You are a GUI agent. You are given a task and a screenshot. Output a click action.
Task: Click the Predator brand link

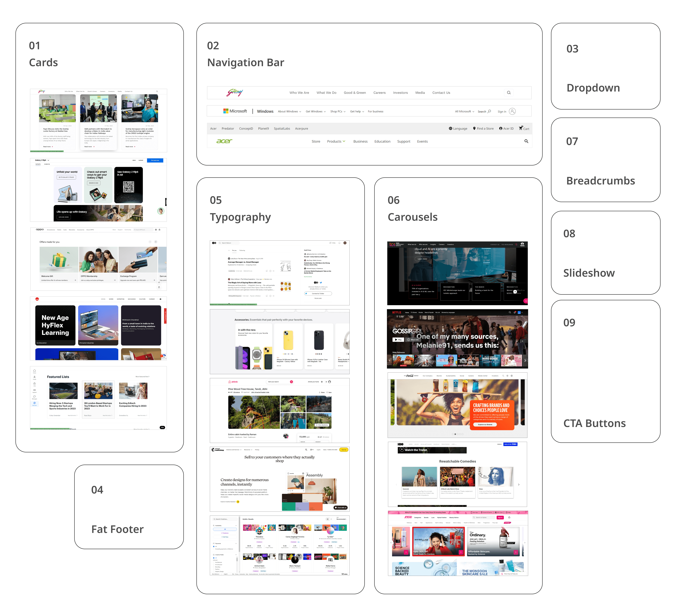click(228, 129)
